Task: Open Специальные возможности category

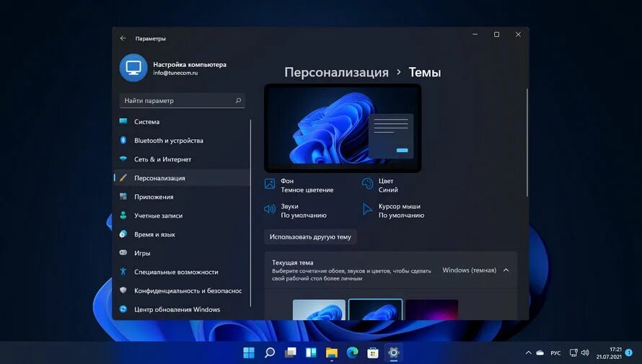Action: [181, 272]
